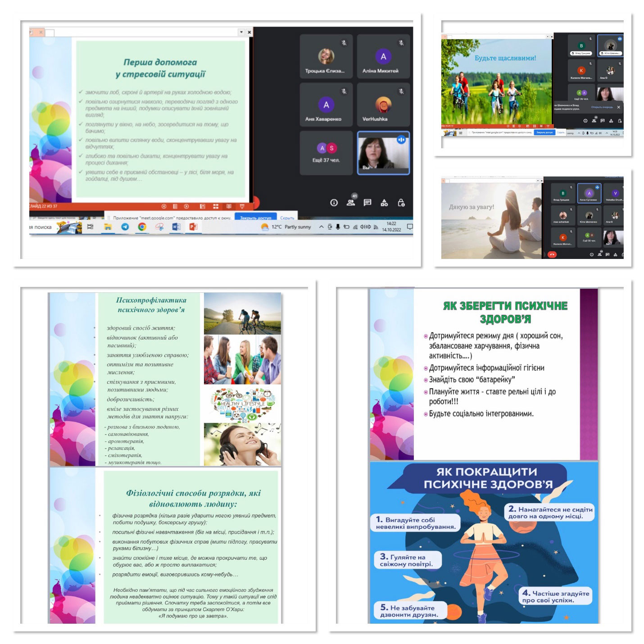Open notification center on large taskbar
Image resolution: width=644 pixels, height=644 pixels.
pos(409,227)
